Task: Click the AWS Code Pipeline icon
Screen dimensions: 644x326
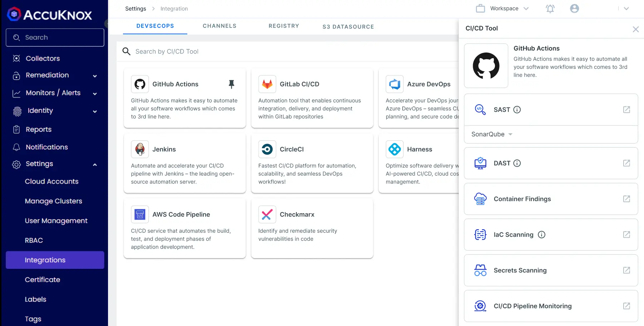Action: (x=139, y=214)
